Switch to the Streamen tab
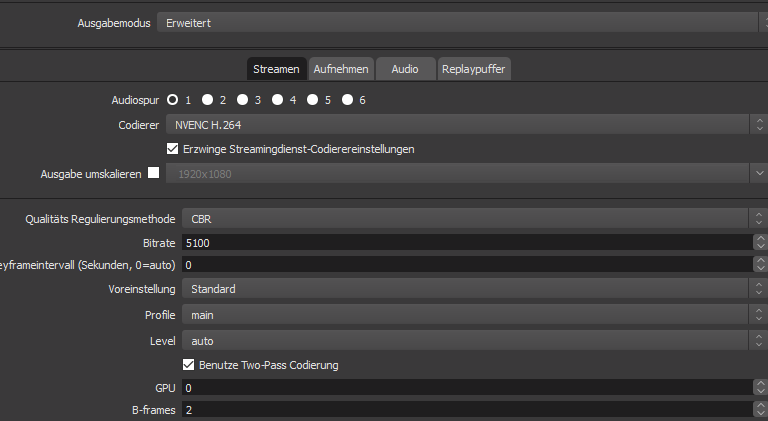768x421 pixels. (x=276, y=68)
